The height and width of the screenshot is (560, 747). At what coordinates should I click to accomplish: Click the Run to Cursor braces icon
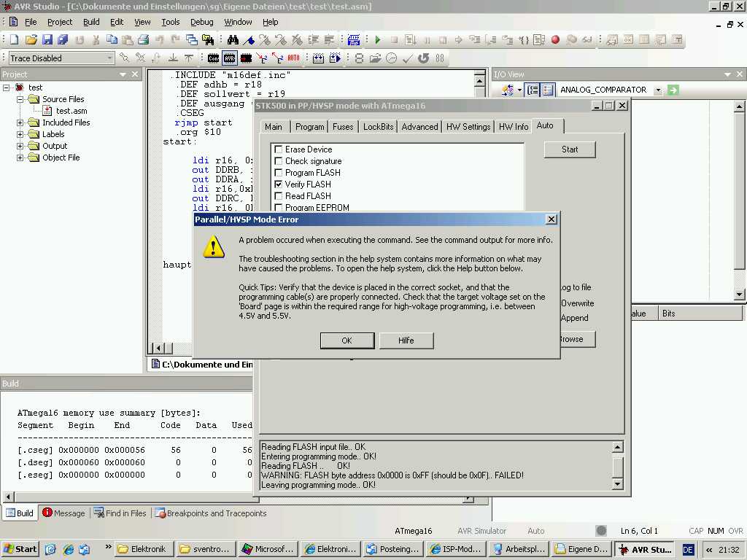click(524, 40)
